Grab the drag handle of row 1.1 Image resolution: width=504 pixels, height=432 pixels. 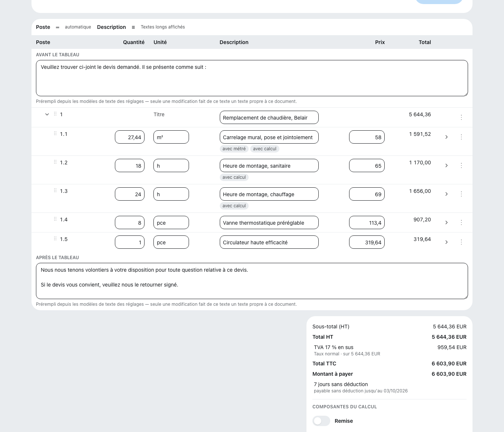click(x=55, y=134)
